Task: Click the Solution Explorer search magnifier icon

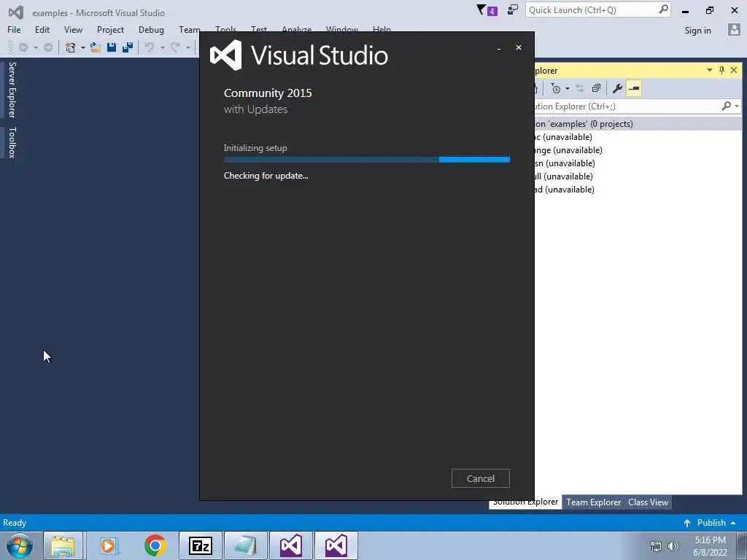Action: [726, 106]
